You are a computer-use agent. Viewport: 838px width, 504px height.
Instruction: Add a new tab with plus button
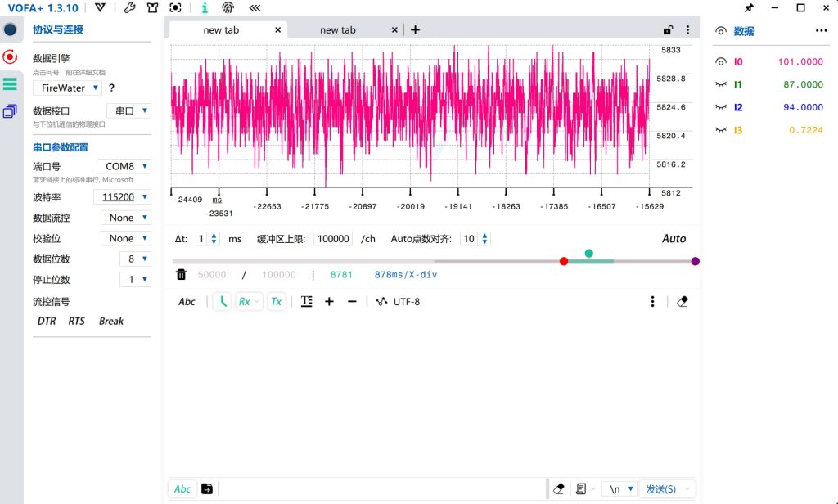(415, 30)
